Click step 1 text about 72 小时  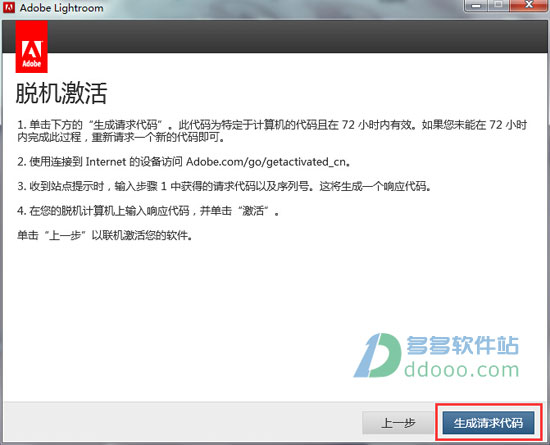272,131
